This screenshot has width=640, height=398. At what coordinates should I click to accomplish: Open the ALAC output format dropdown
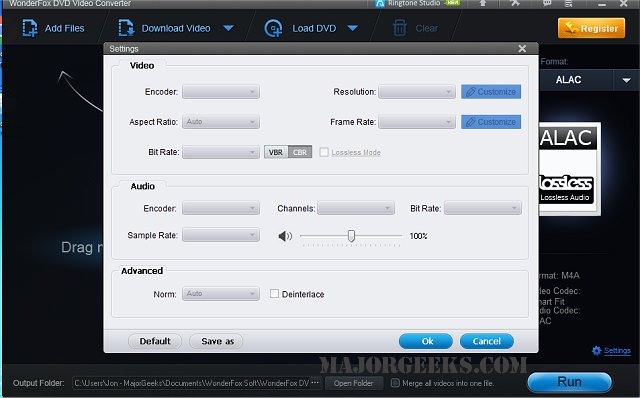click(x=626, y=80)
